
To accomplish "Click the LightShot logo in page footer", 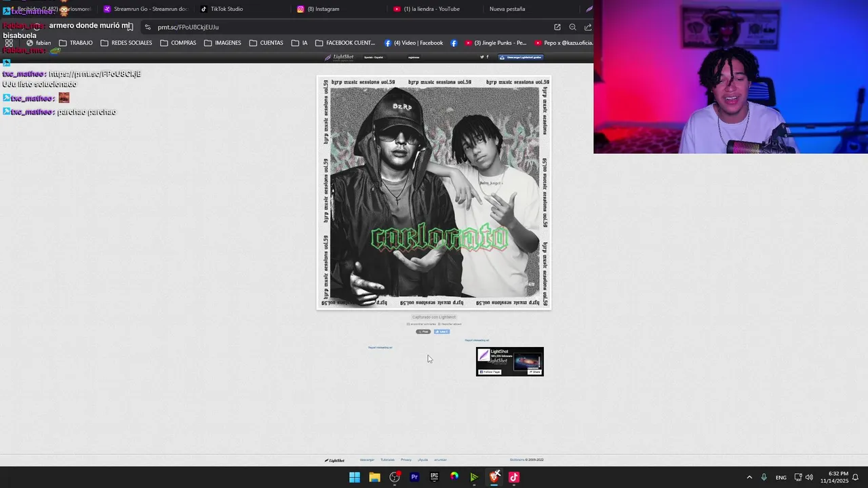I will 334,460.
